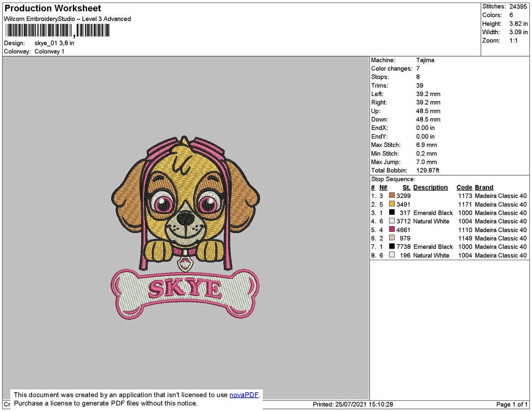The width and height of the screenshot is (532, 411).
Task: Select the "Down:" measurement label
Action: pos(380,120)
